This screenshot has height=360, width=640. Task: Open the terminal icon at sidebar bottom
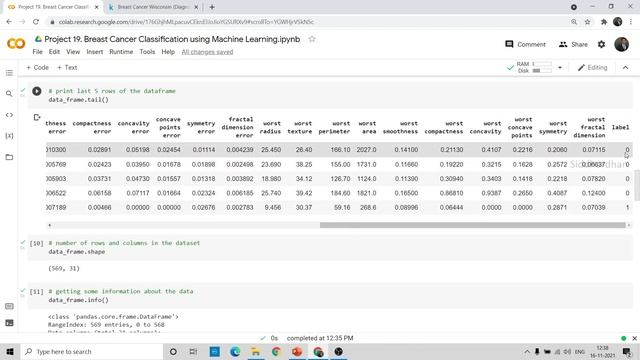coord(9,323)
